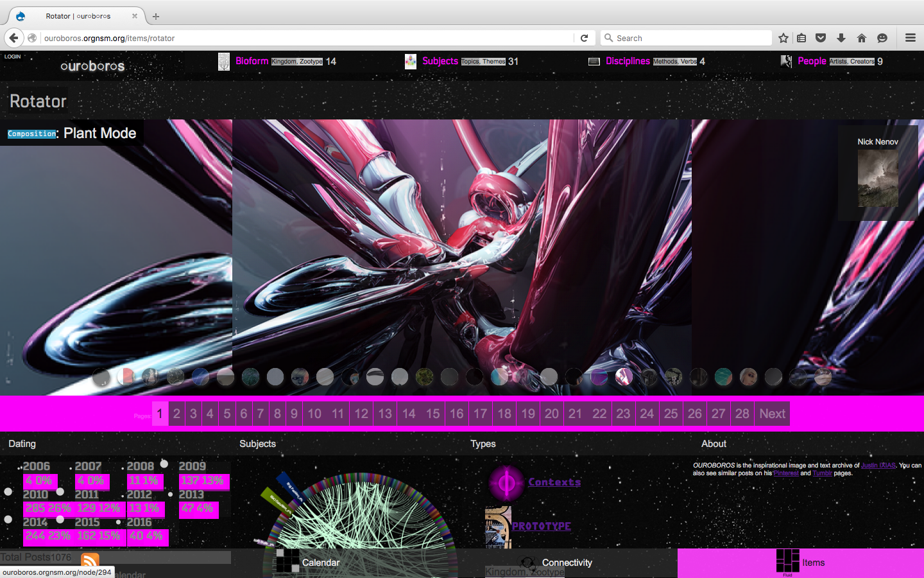Open the downloads arrow icon
This screenshot has width=924, height=578.
point(841,38)
